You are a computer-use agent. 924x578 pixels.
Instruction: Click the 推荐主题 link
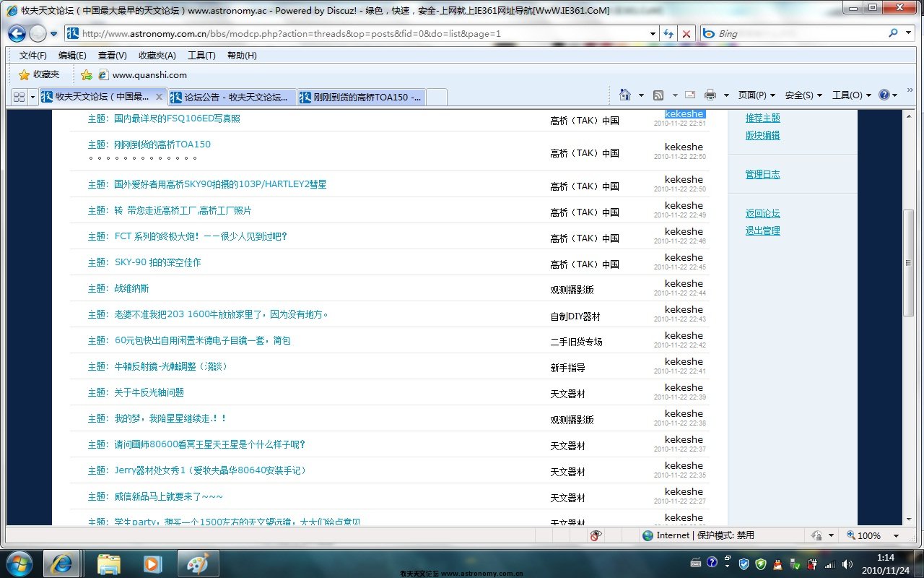[762, 118]
